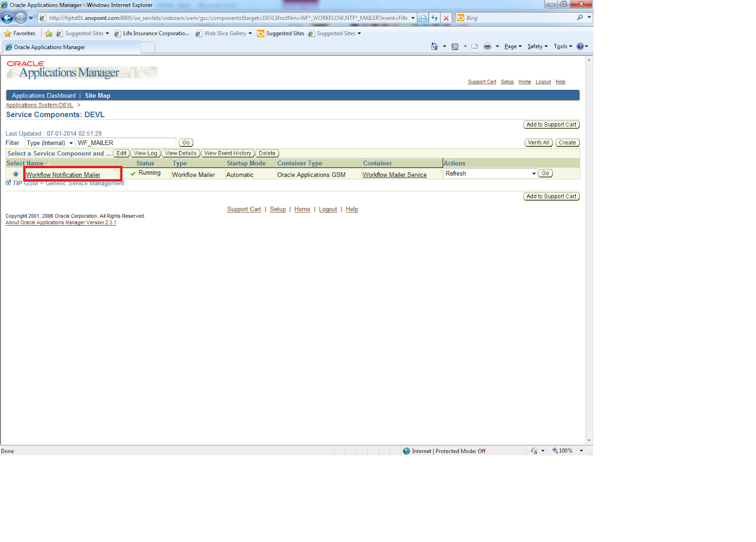This screenshot has height=542, width=756.
Task: Open the Safety menu
Action: tap(537, 46)
